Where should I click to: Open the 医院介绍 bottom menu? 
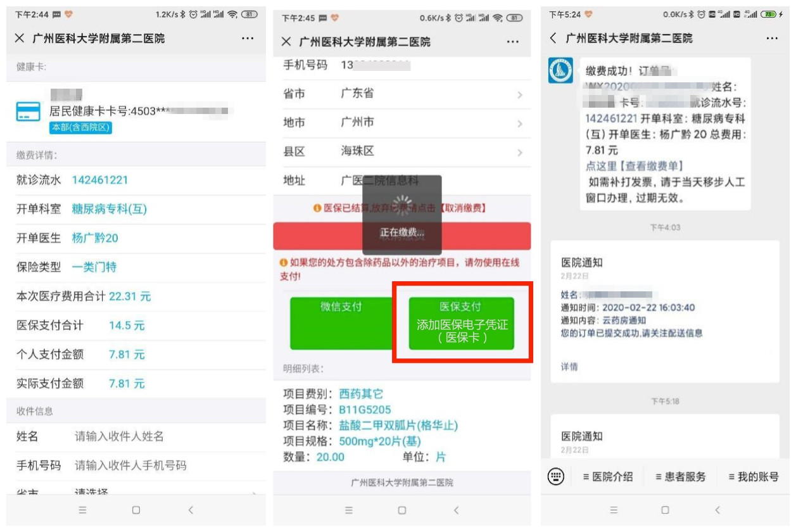(607, 476)
